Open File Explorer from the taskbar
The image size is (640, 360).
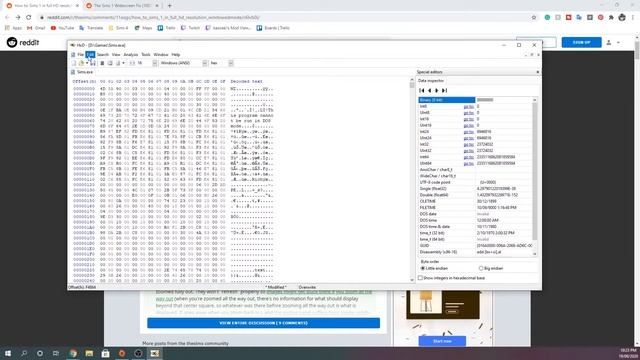coord(89,353)
